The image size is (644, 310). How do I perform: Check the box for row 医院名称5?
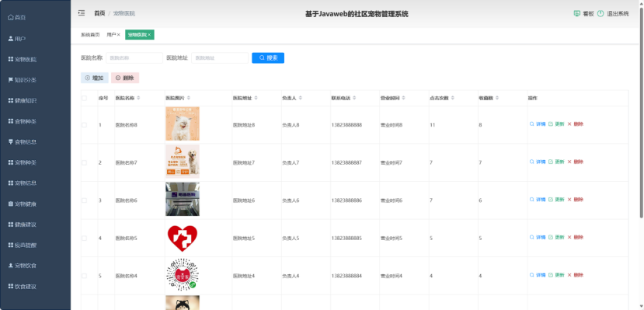click(84, 239)
